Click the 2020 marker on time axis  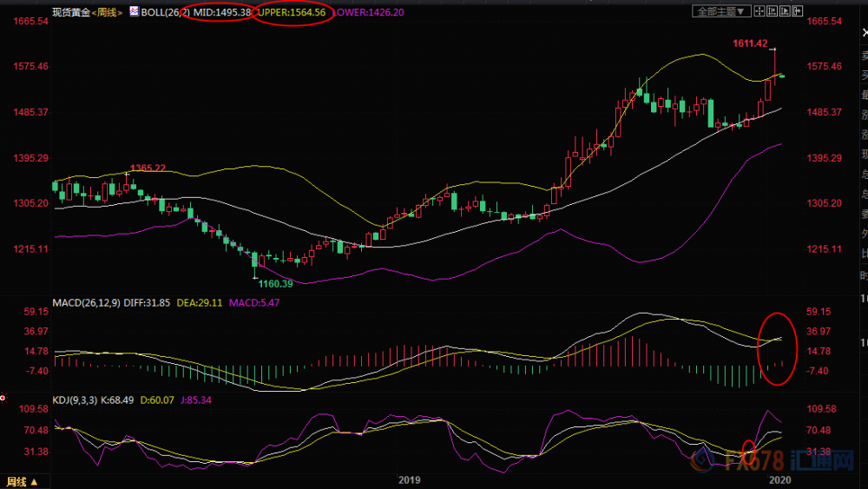point(779,480)
